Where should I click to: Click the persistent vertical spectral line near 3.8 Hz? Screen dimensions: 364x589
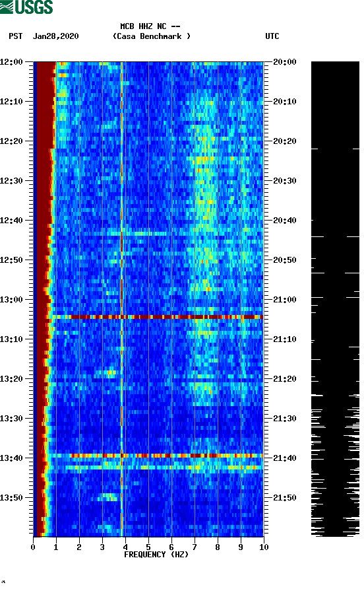(x=121, y=299)
